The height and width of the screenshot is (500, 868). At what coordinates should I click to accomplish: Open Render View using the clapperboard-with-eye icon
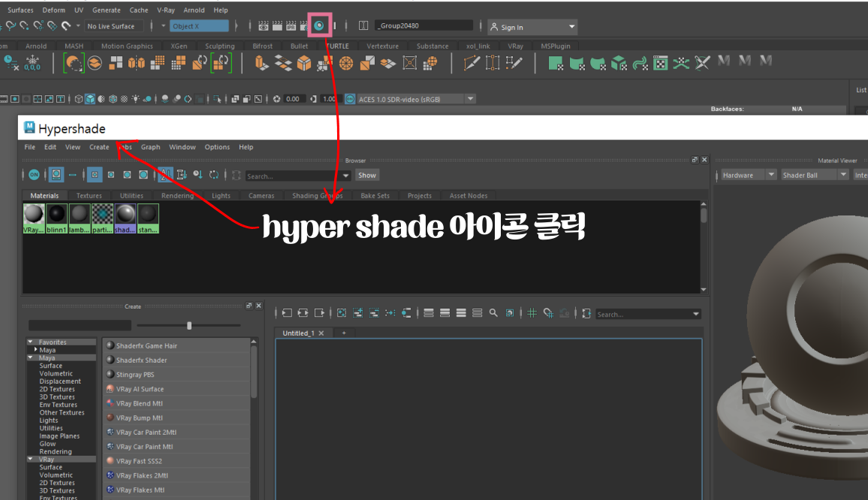[x=264, y=26]
